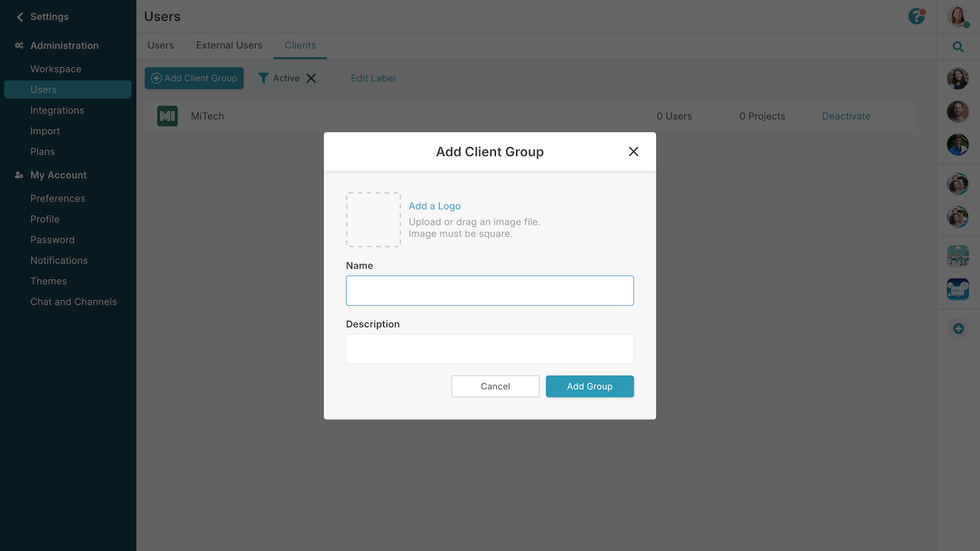The image size is (980, 551).
Task: Click the Add Client Group toolbar button
Action: (194, 79)
